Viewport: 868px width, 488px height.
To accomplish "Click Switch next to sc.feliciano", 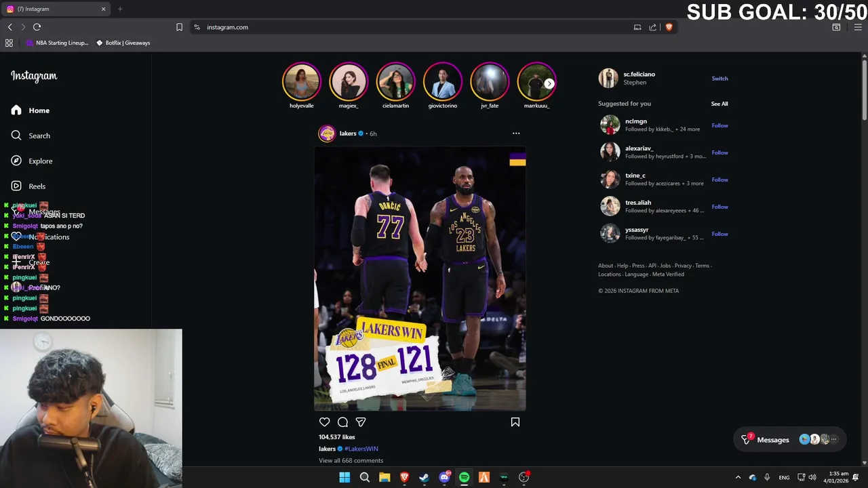I will 719,79.
